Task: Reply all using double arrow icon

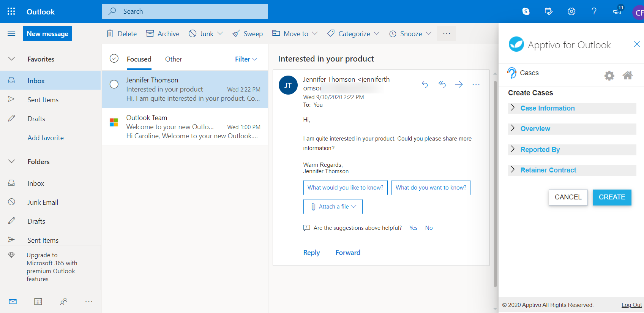Action: [x=442, y=84]
